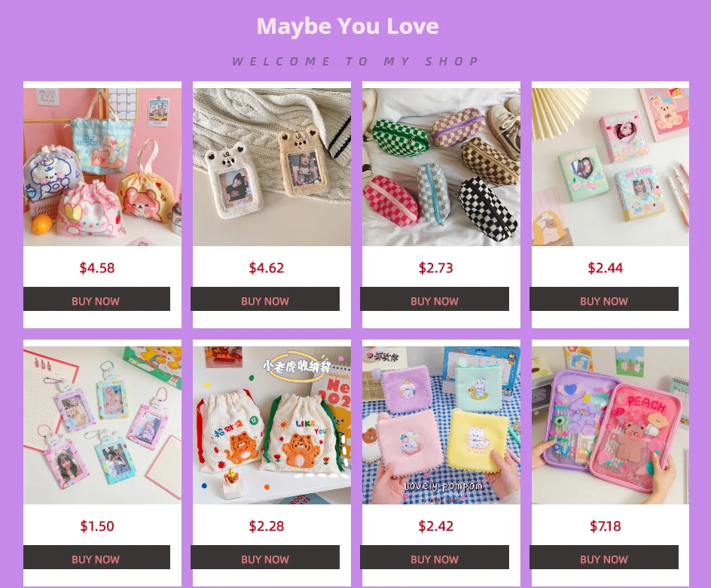Click BUY NOW under the $2.44 item

pos(604,299)
